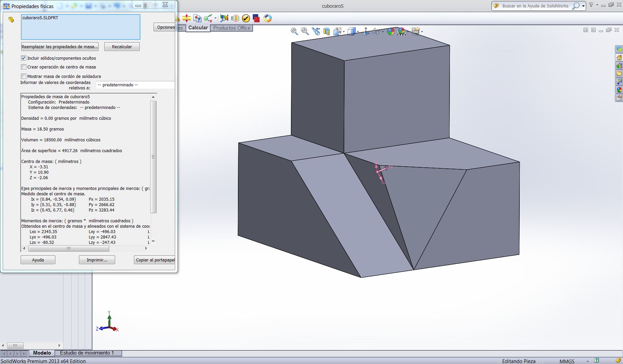Click the Imprimir... button
This screenshot has height=364, width=623.
coord(97,260)
